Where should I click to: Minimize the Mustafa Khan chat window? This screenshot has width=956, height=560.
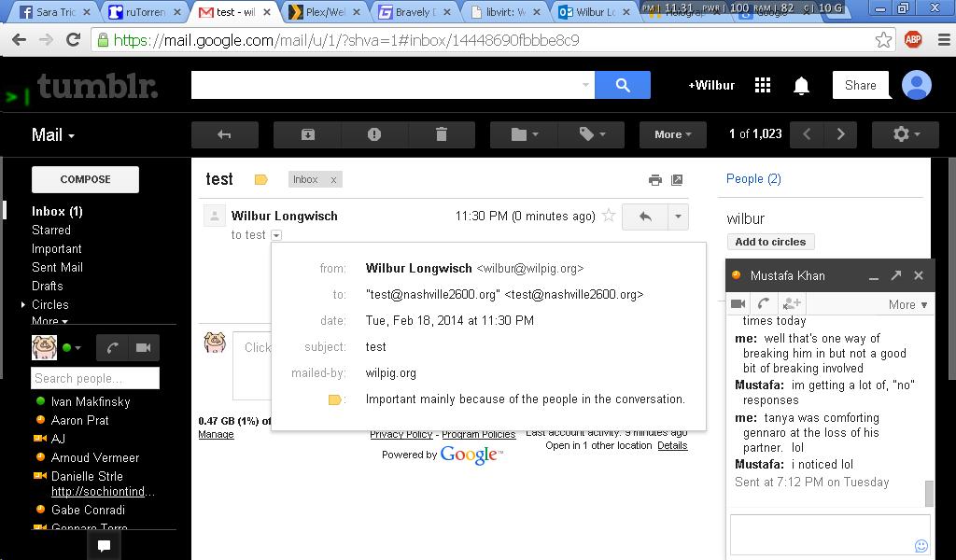pos(874,276)
